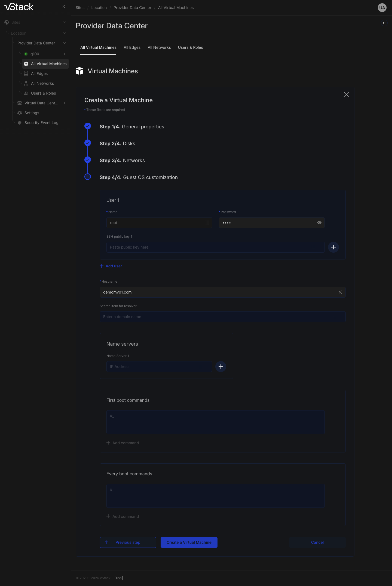Add an every boot command
392x586 pixels.
pyautogui.click(x=123, y=516)
